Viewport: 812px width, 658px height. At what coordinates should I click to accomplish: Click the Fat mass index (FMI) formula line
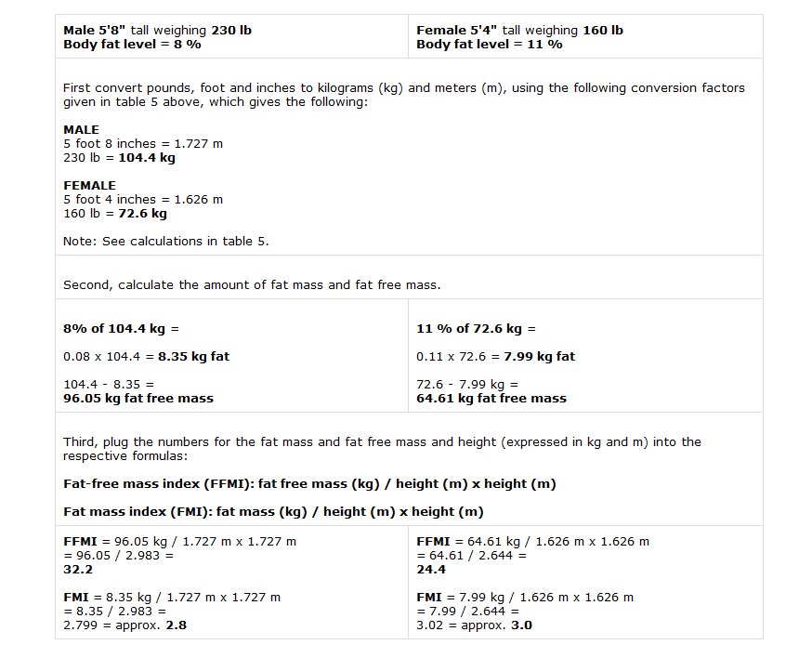click(273, 512)
